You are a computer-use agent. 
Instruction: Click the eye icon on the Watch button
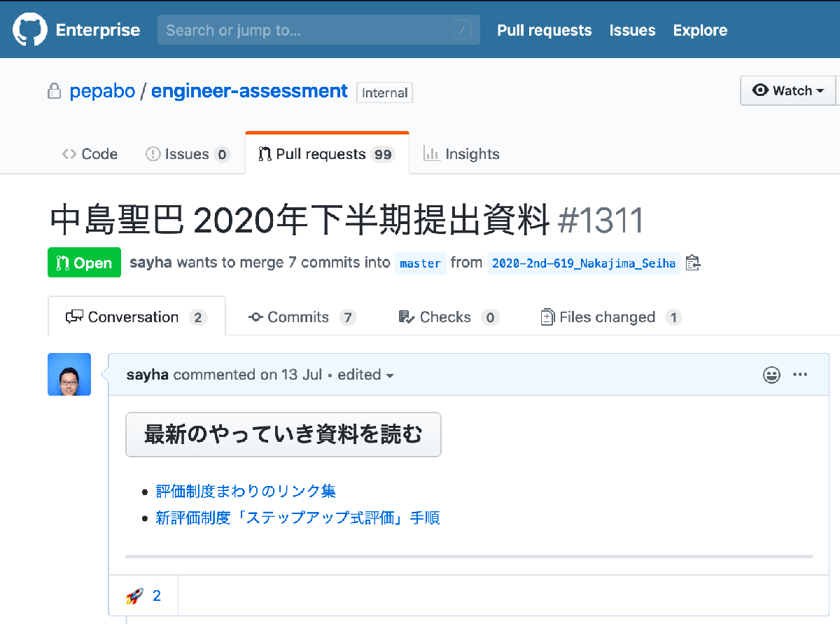coord(761,90)
